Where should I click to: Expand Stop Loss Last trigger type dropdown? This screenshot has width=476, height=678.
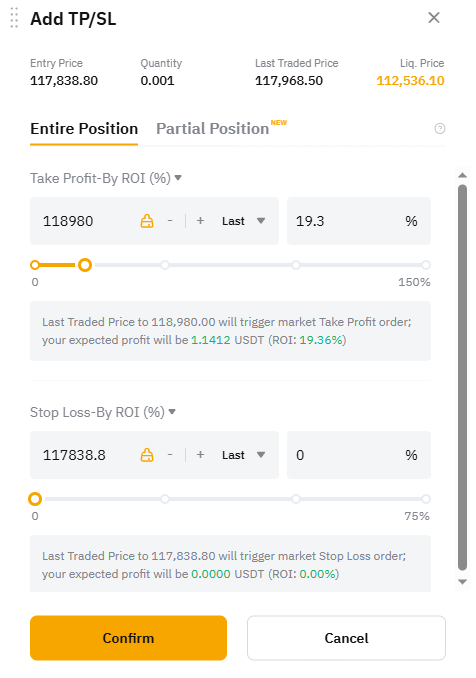click(x=243, y=455)
